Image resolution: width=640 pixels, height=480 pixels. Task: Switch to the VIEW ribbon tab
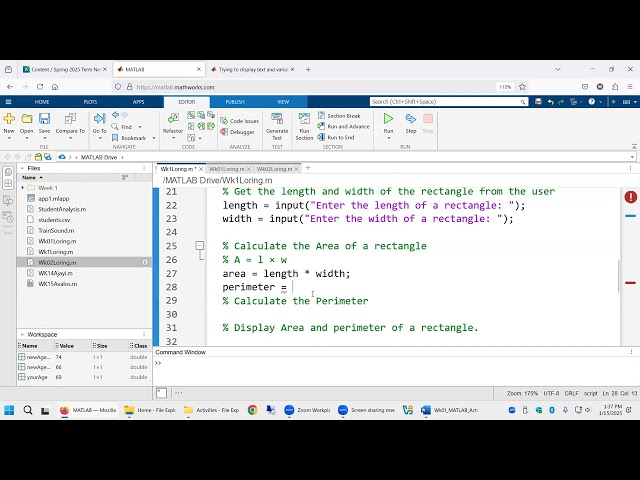coord(283,102)
